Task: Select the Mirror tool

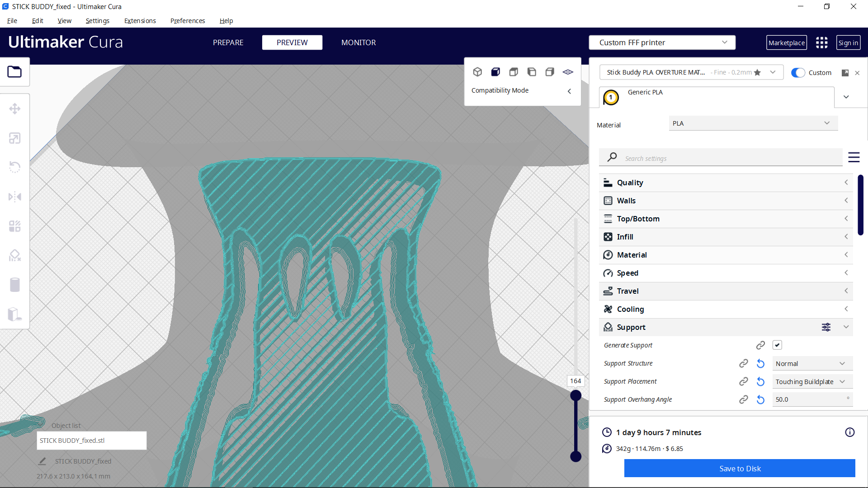Action: [15, 197]
